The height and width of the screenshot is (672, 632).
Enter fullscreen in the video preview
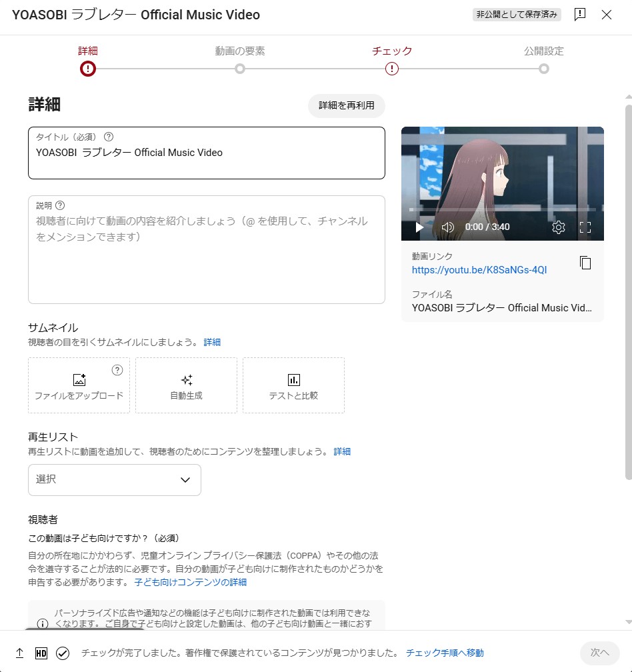pos(585,227)
